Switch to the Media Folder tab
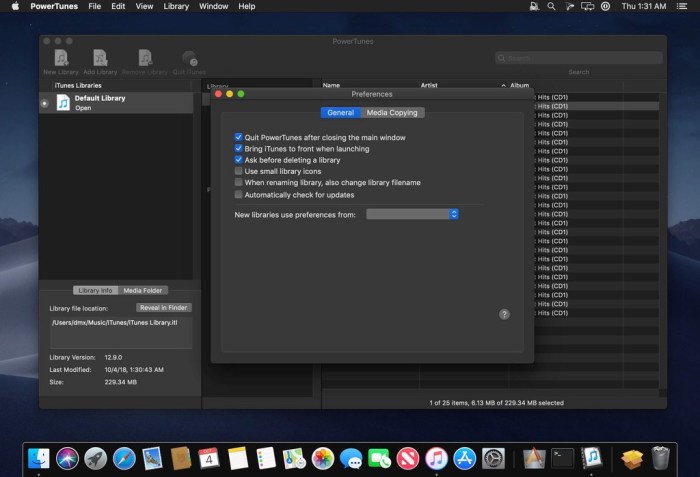 (141, 290)
